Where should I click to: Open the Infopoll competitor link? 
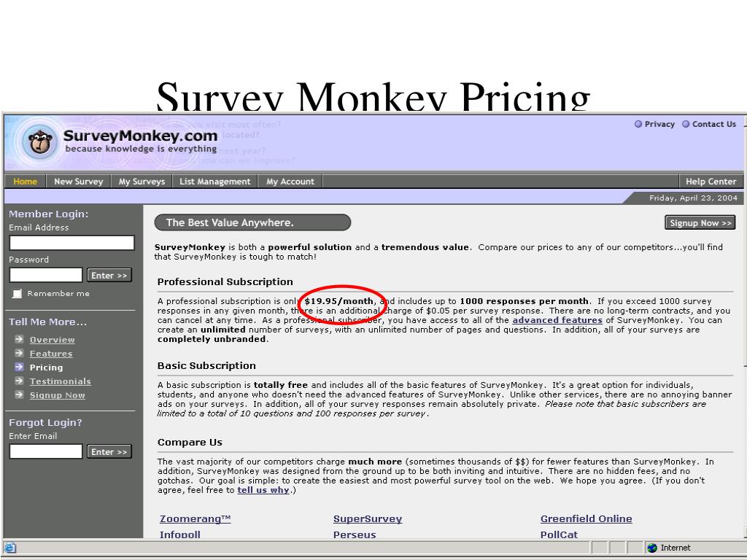click(179, 534)
